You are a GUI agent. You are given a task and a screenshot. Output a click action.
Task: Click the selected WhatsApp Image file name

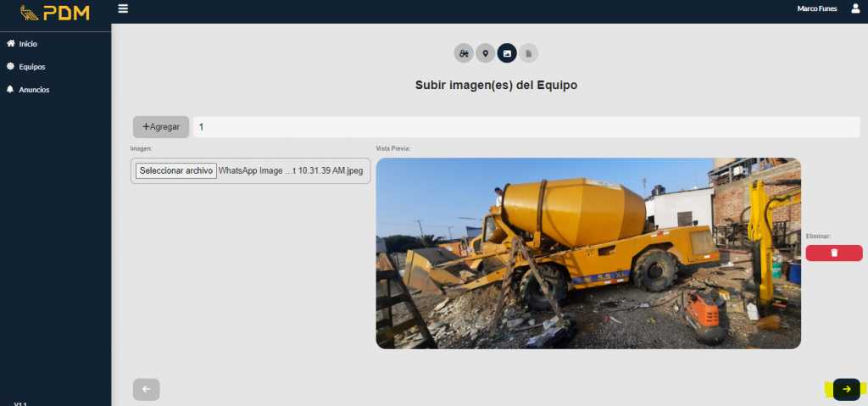tap(291, 170)
